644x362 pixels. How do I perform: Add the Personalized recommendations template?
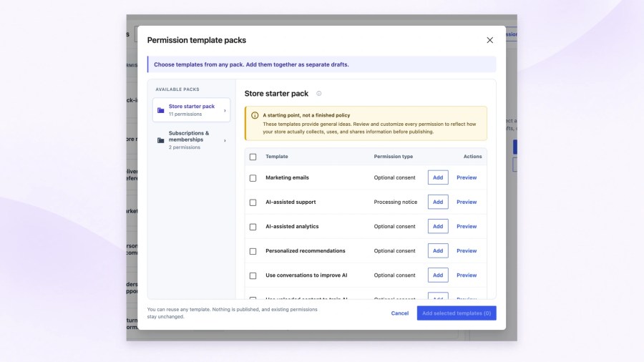(x=438, y=251)
